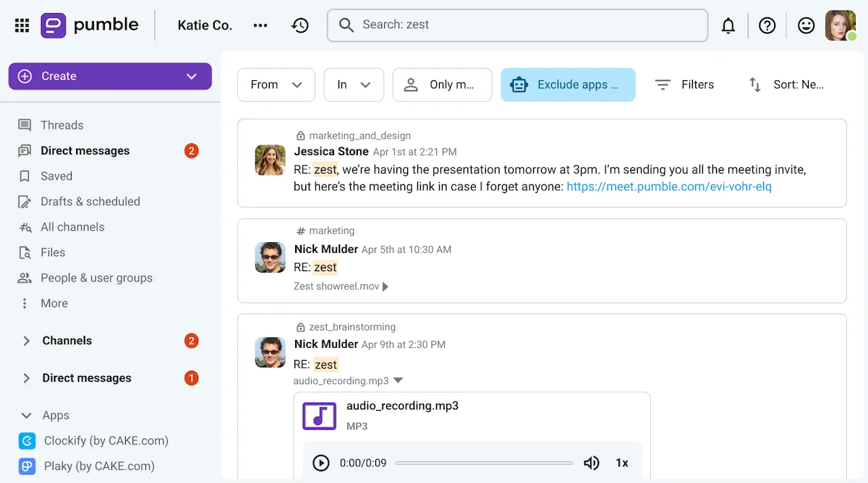
Task: Click the Saved bookmark icon
Action: tap(25, 176)
